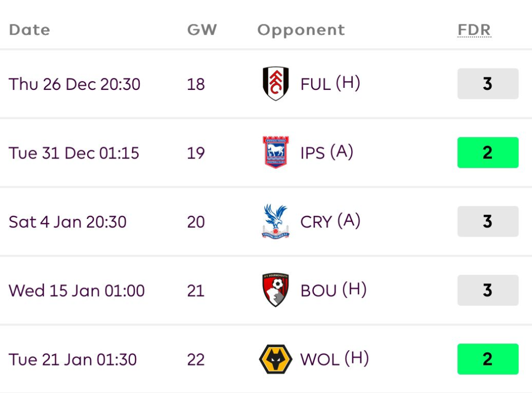
Task: Click the green FDR 2 badge for Wolves
Action: click(x=487, y=359)
